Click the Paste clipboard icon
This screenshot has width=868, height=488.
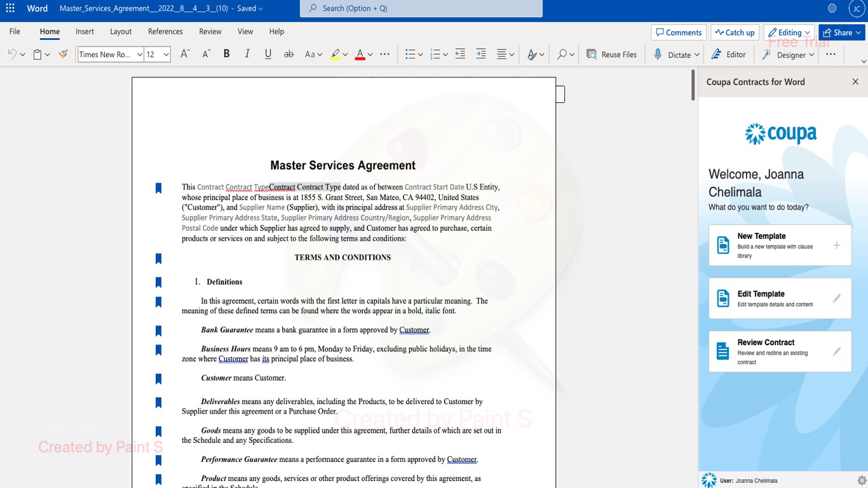(x=37, y=55)
